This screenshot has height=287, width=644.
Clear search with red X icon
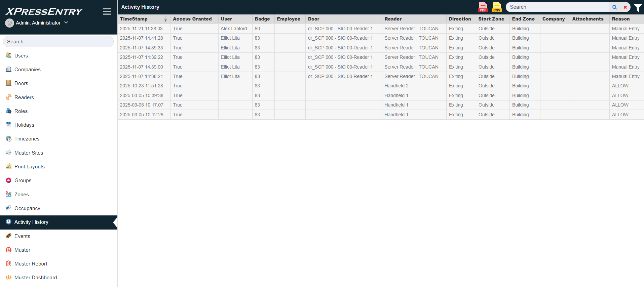625,7
